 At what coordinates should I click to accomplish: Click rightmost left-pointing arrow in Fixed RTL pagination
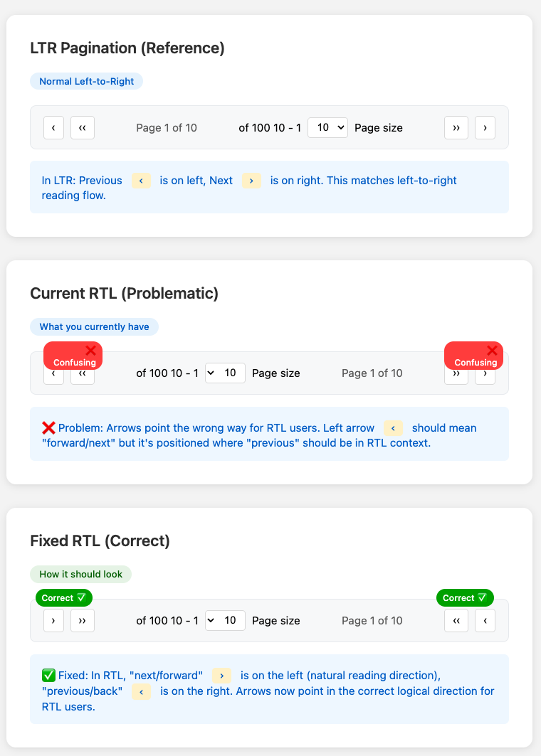[x=485, y=620]
